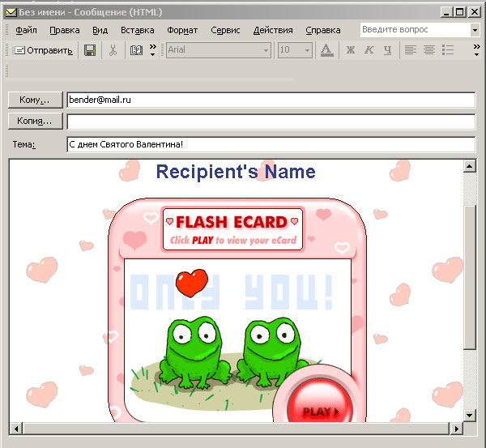Click the Кому... recipients button
The image size is (486, 448).
point(35,100)
